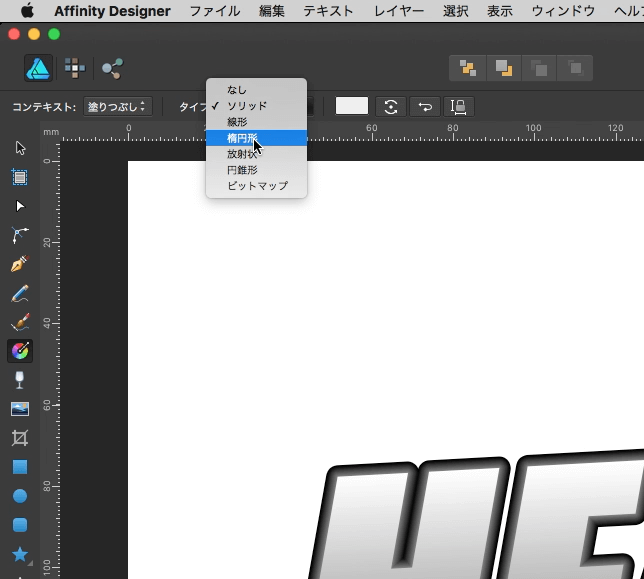The width and height of the screenshot is (644, 579).
Task: Click the Move to Front arrange icon
Action: (575, 68)
